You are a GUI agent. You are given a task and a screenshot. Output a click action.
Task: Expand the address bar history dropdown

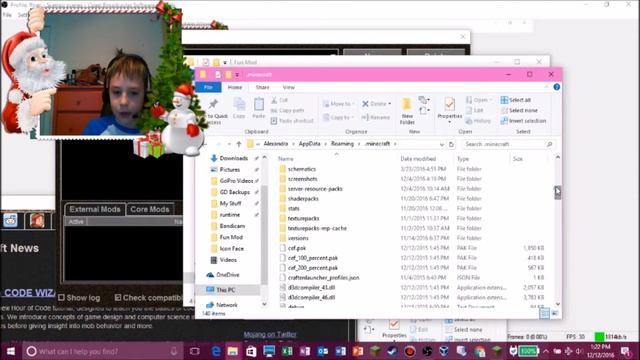point(442,144)
